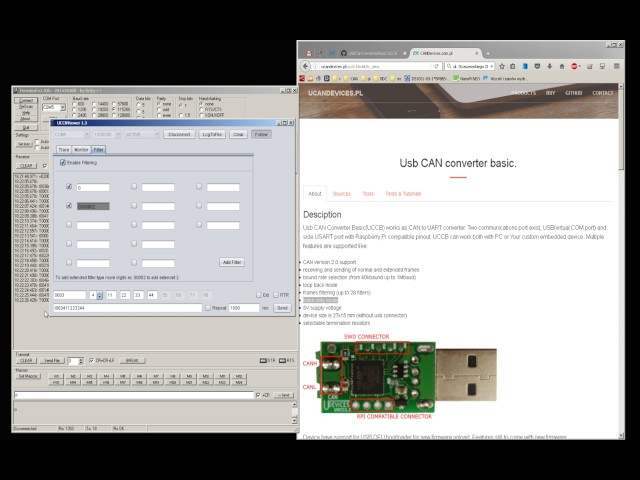Click Set Macros in Terminal

pyautogui.click(x=28, y=376)
